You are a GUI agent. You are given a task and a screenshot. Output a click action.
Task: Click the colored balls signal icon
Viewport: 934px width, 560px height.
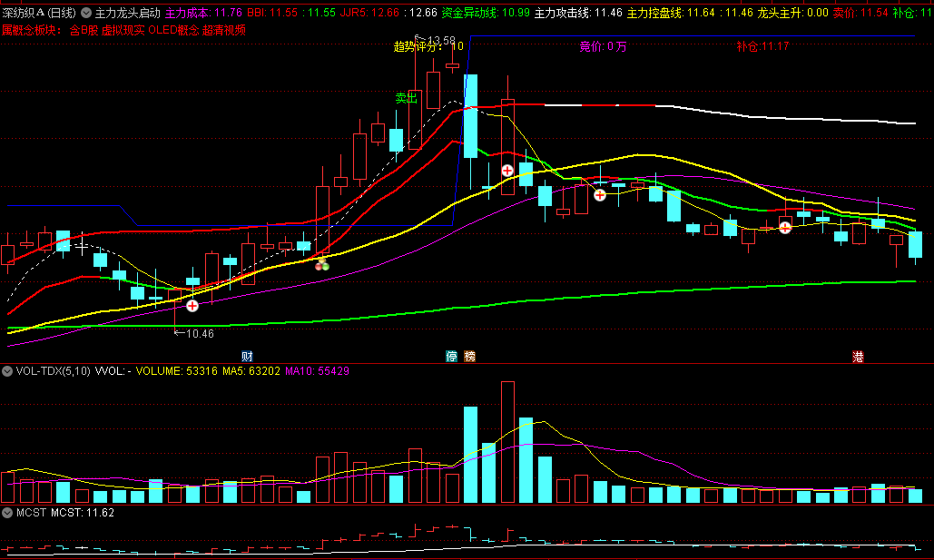(321, 263)
